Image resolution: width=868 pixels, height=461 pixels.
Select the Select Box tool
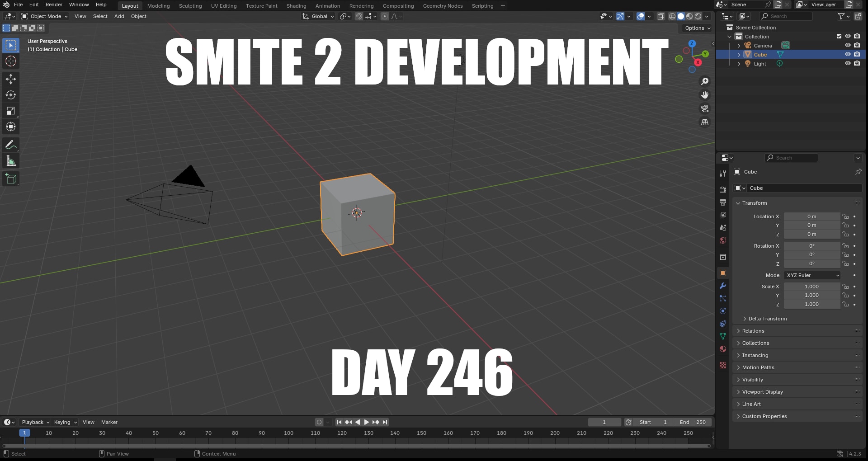[x=11, y=45]
